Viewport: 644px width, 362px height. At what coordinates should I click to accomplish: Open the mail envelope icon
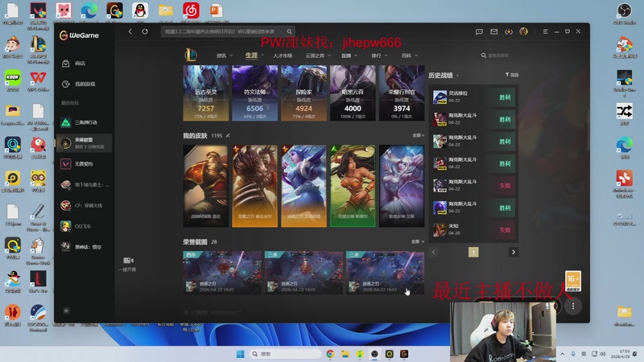494,31
